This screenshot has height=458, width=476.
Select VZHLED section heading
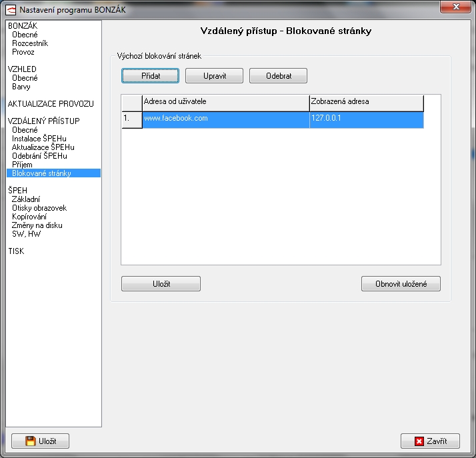pyautogui.click(x=22, y=69)
